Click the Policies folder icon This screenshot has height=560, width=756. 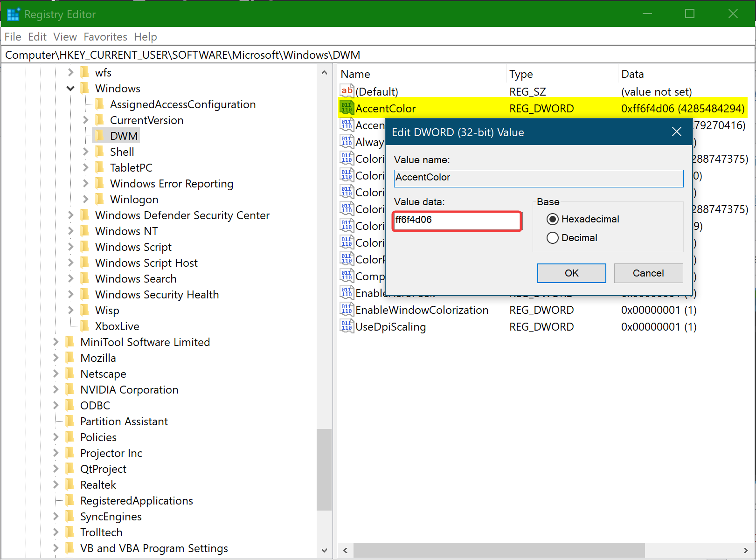pyautogui.click(x=69, y=437)
